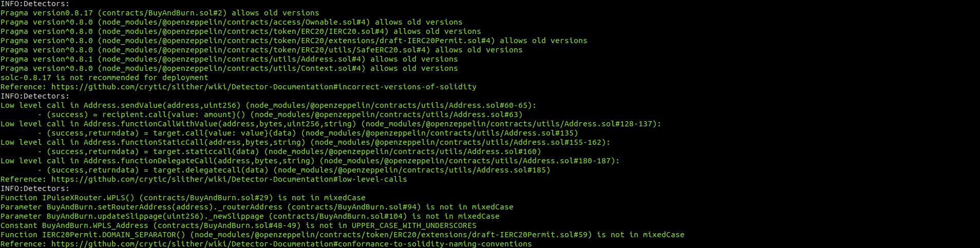
Task: Click the IPulseXRouter.WPLS() mixedCase warning
Action: 183,198
